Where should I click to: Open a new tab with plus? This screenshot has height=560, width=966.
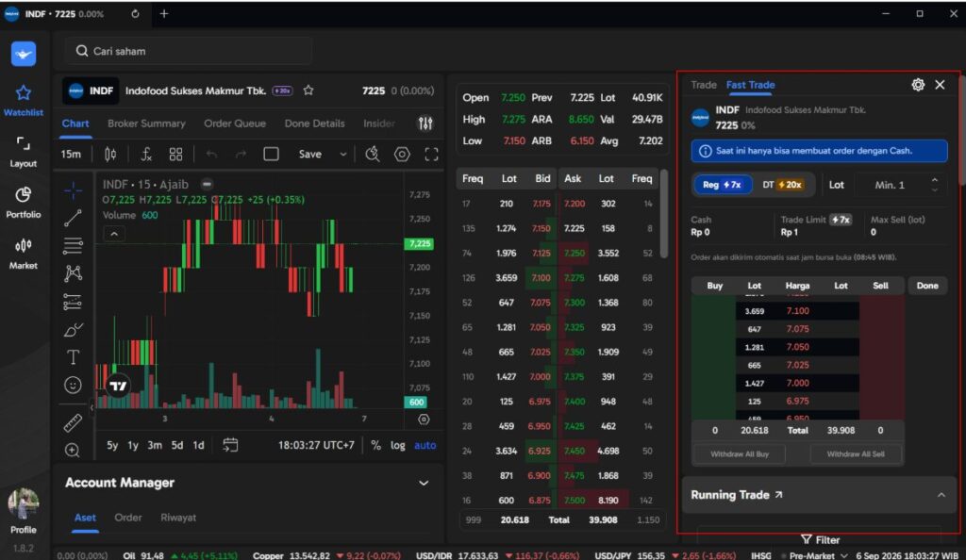click(164, 13)
